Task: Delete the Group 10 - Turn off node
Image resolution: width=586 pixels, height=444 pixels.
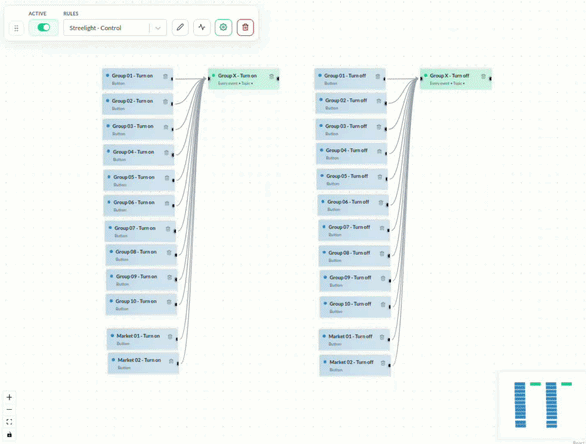Action: point(383,304)
